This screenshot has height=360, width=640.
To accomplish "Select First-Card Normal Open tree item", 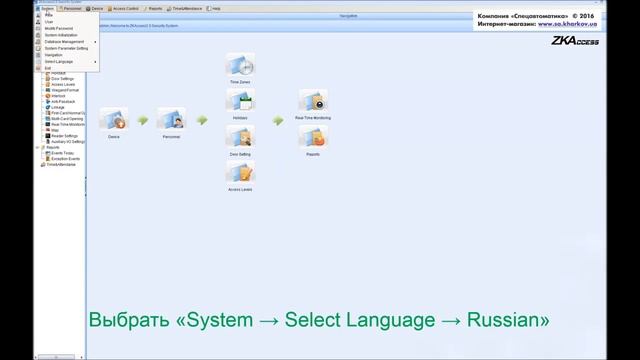I will (68, 113).
